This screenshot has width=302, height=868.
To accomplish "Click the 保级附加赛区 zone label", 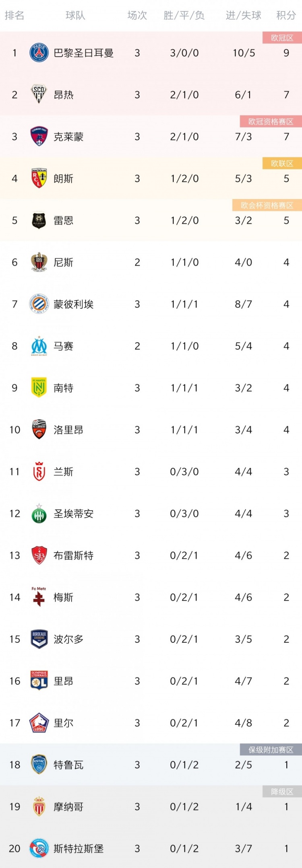I will (271, 750).
